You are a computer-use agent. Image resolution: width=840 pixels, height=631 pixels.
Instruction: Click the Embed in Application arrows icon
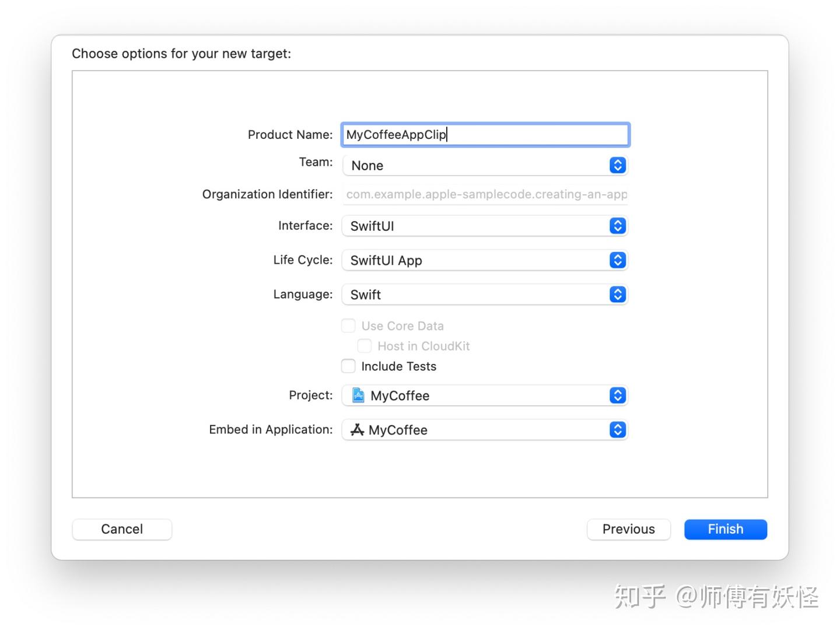(617, 430)
